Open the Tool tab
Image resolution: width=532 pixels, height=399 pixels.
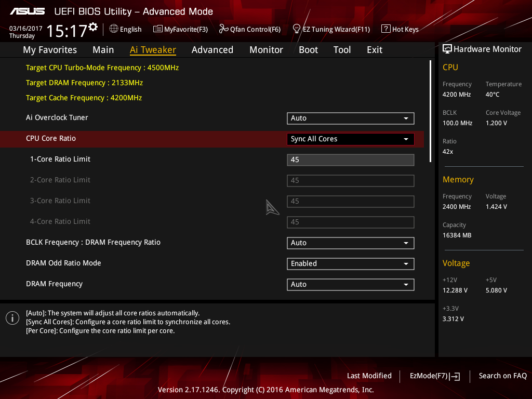point(342,50)
